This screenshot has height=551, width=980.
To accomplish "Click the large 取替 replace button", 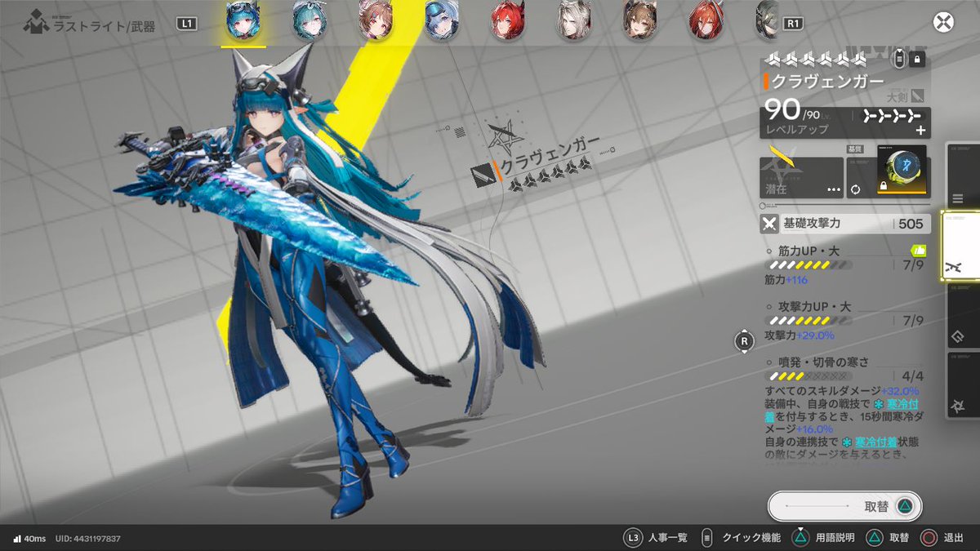I will click(845, 507).
